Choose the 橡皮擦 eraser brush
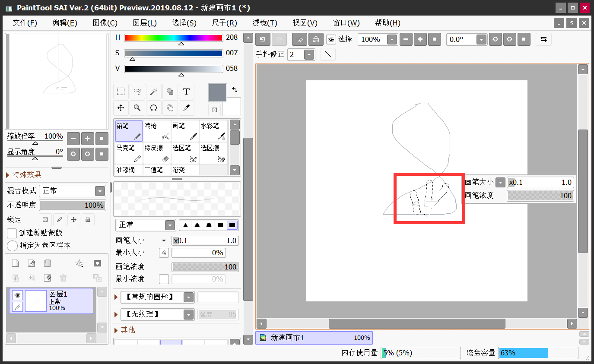The width and height of the screenshot is (594, 364). coord(156,153)
